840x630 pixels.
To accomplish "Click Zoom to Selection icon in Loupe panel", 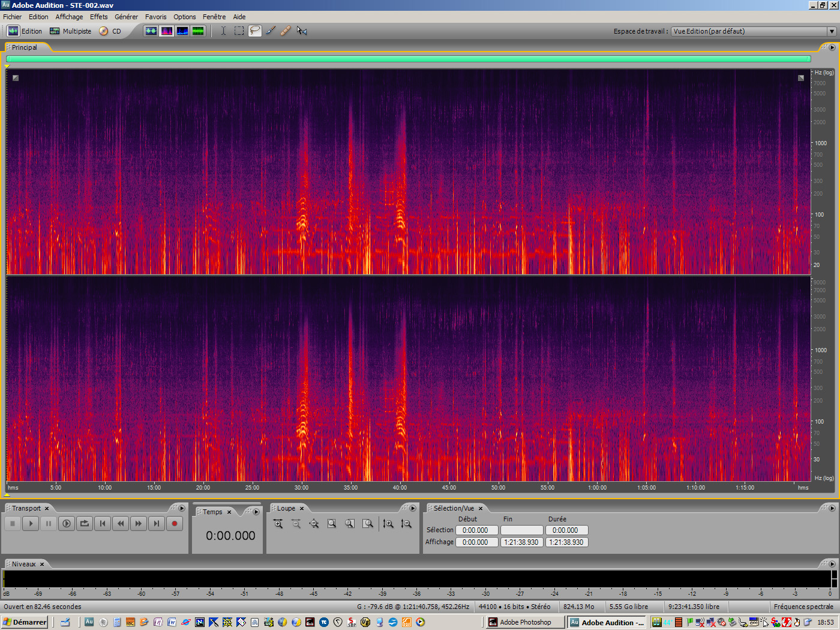I will coord(332,524).
